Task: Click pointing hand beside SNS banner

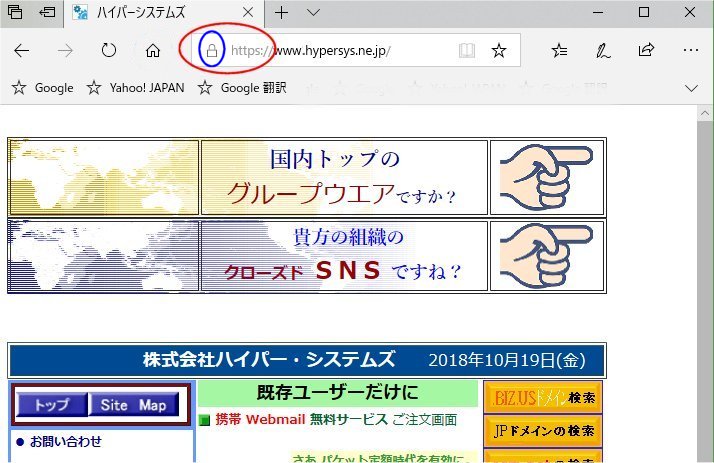Action: 547,256
